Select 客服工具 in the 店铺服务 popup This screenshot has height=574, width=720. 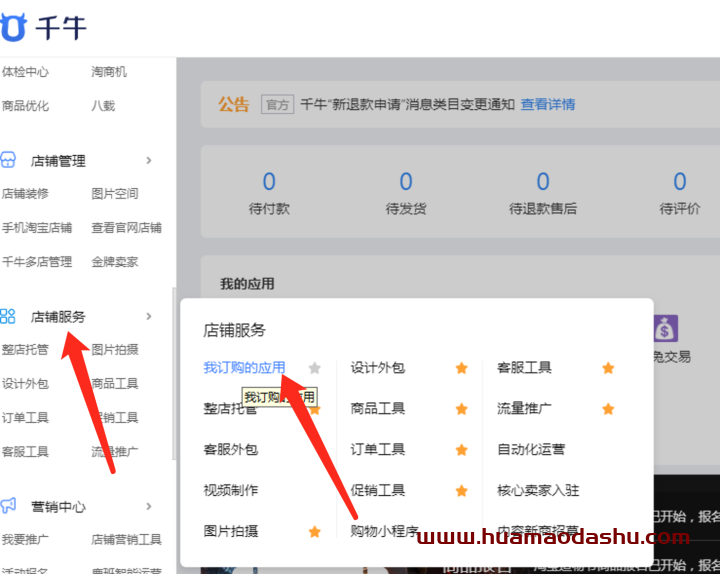(x=524, y=367)
